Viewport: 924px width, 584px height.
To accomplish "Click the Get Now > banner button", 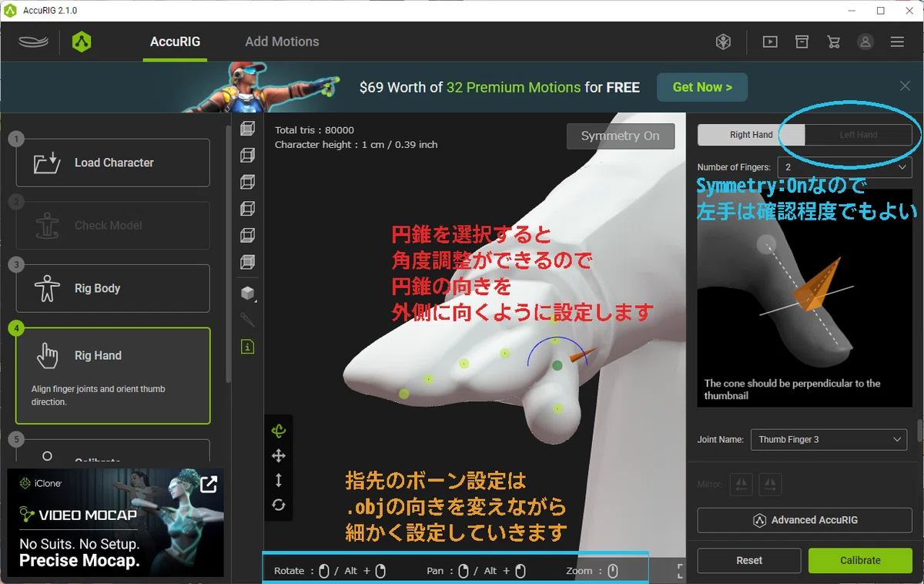I will [702, 87].
